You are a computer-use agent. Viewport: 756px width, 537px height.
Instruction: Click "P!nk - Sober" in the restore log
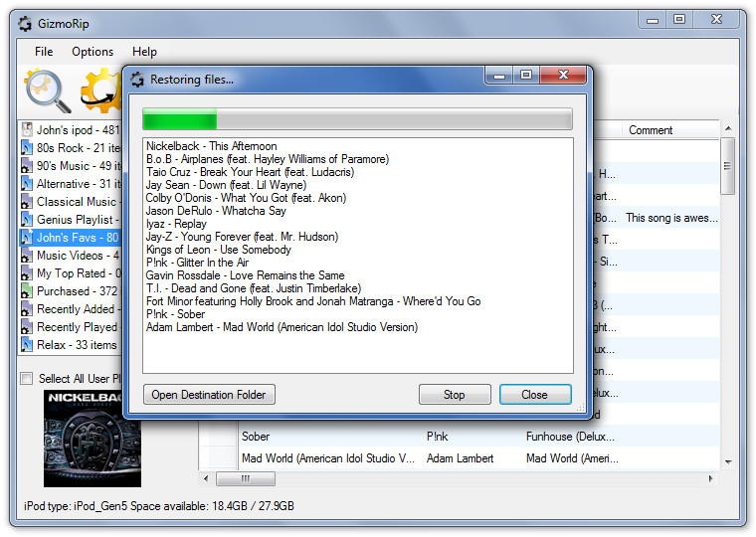[176, 314]
